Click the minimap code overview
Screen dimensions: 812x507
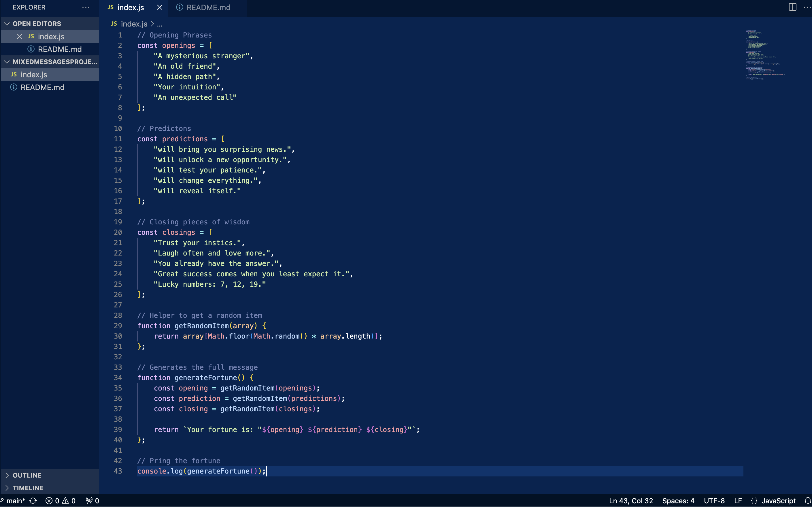pos(765,55)
